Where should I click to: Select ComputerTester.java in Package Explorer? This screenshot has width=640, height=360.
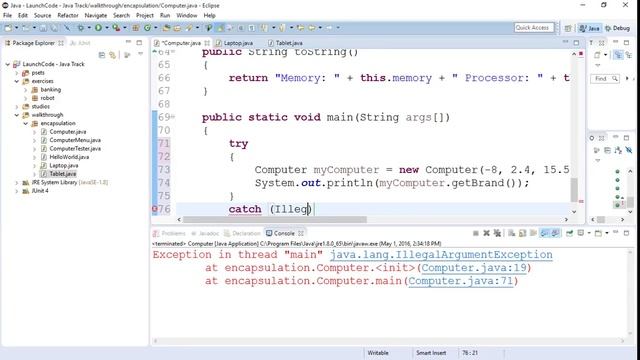(75, 149)
